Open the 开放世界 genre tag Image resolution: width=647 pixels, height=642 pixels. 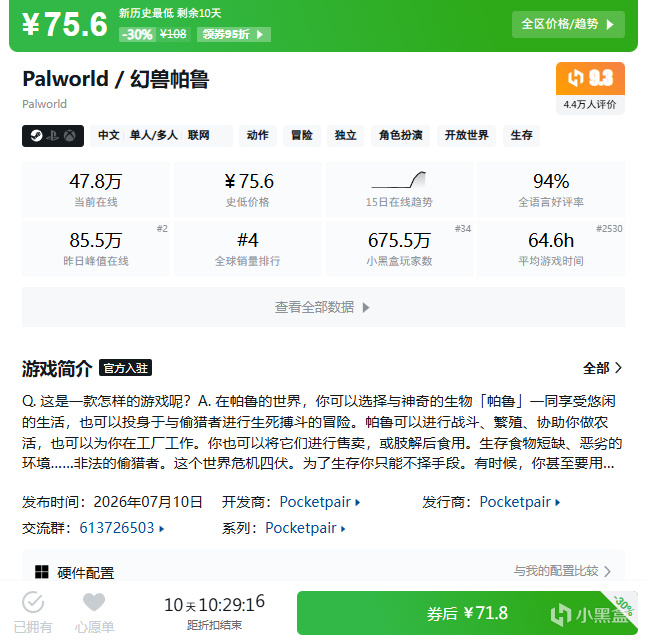(x=466, y=135)
